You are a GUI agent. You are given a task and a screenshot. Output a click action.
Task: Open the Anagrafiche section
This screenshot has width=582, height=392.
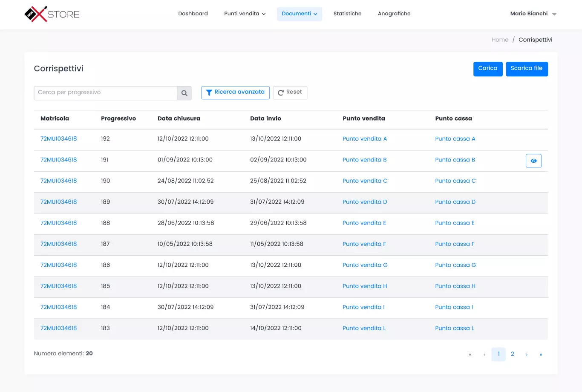pyautogui.click(x=394, y=14)
